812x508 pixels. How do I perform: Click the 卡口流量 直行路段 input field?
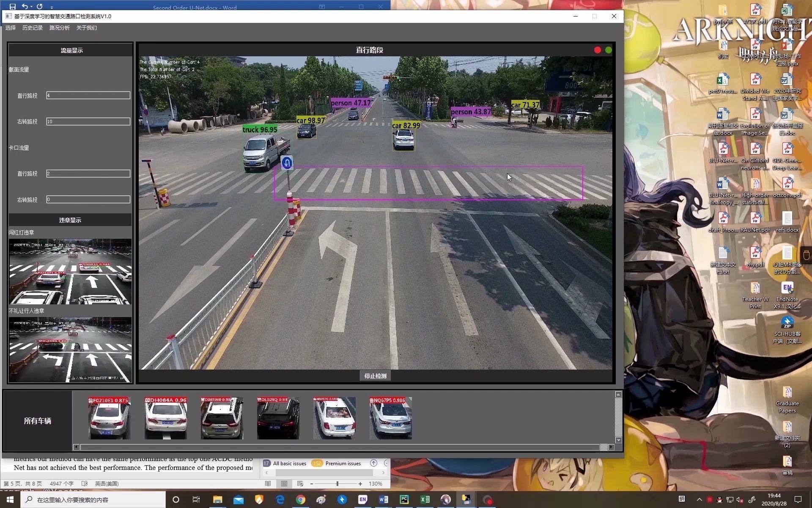[88, 174]
